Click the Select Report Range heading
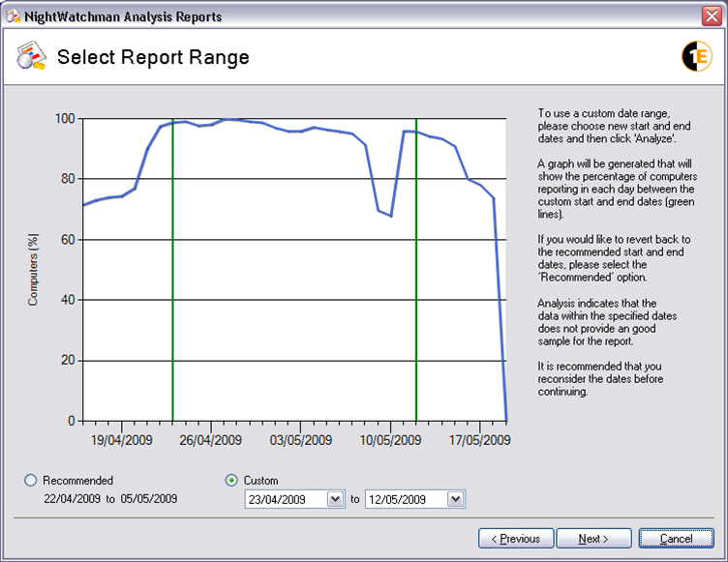 (x=153, y=57)
